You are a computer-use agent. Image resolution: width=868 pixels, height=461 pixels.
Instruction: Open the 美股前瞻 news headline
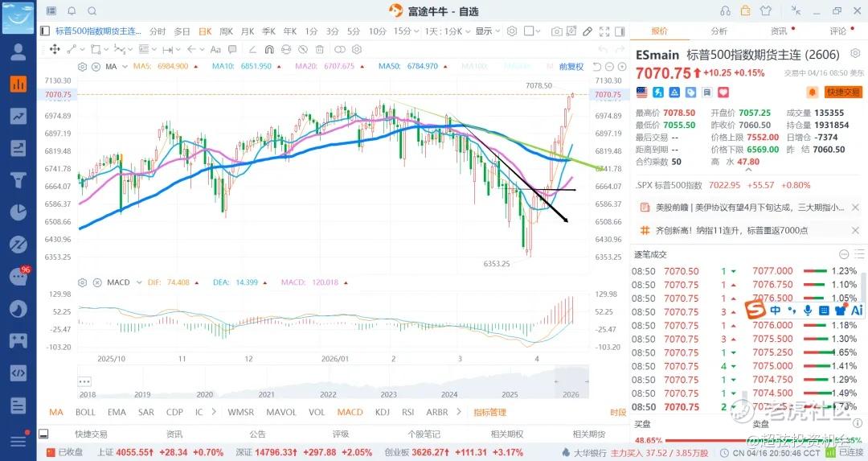(750, 208)
